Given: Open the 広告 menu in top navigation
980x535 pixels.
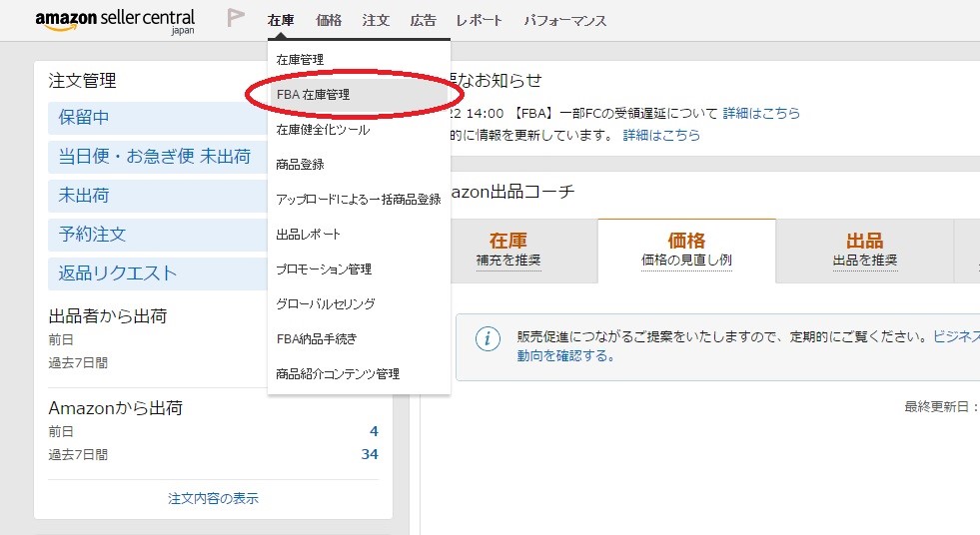Looking at the screenshot, I should (x=424, y=21).
